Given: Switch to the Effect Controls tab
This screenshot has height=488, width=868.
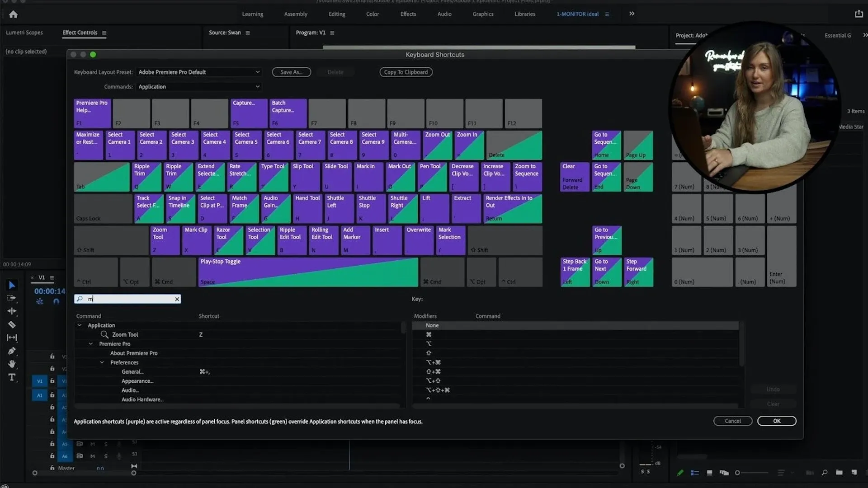Looking at the screenshot, I should (x=80, y=33).
